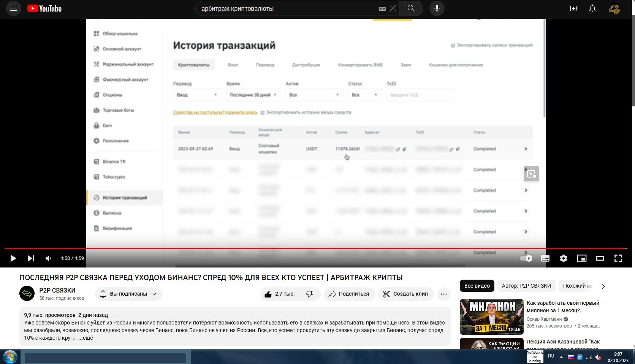
Task: Open the Как заработать свой первый миллион title
Action: tap(563, 307)
